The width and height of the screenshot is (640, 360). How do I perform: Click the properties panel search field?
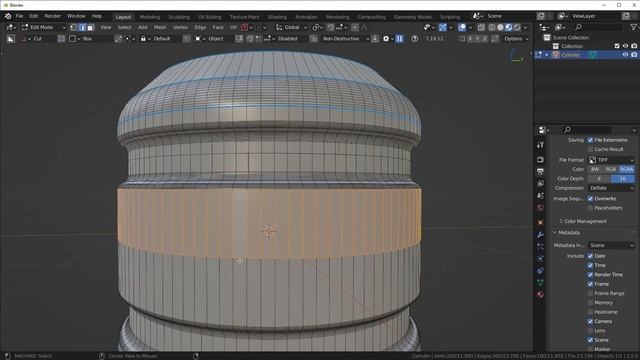click(x=587, y=130)
